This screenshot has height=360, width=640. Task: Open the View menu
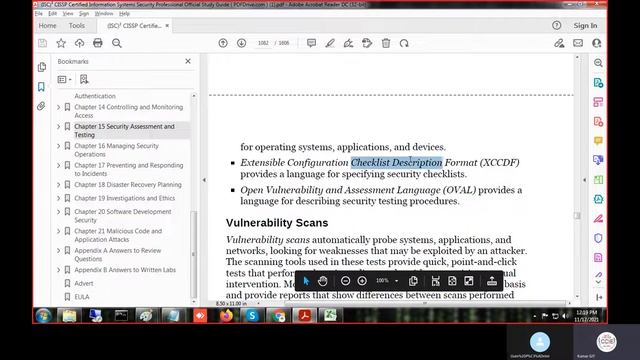[68, 13]
